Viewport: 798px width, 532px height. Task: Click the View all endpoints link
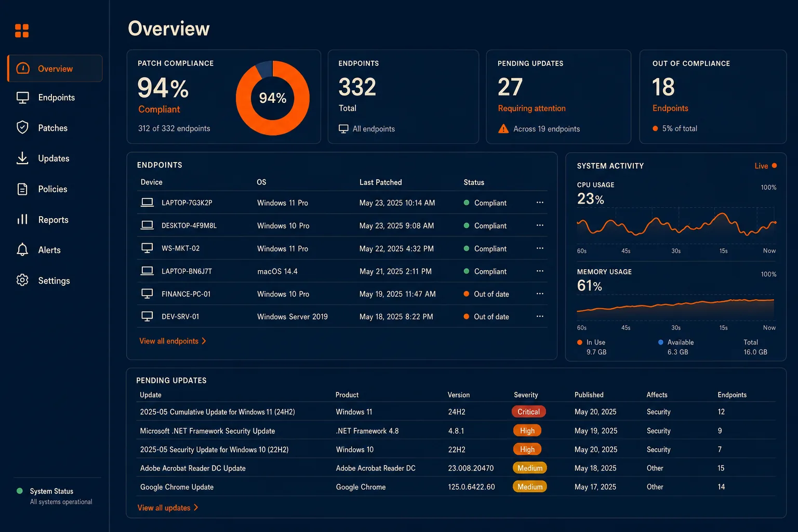[172, 341]
